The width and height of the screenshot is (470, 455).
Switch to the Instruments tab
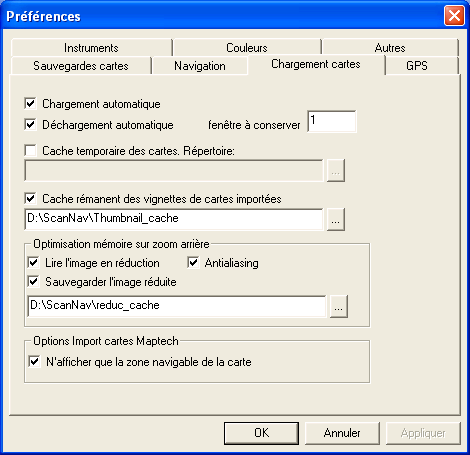click(91, 48)
